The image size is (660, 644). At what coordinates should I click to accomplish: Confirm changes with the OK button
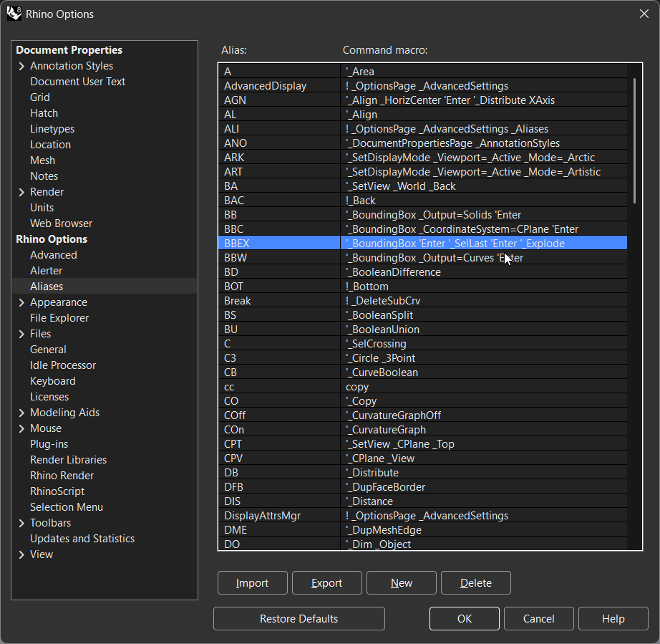click(x=464, y=619)
